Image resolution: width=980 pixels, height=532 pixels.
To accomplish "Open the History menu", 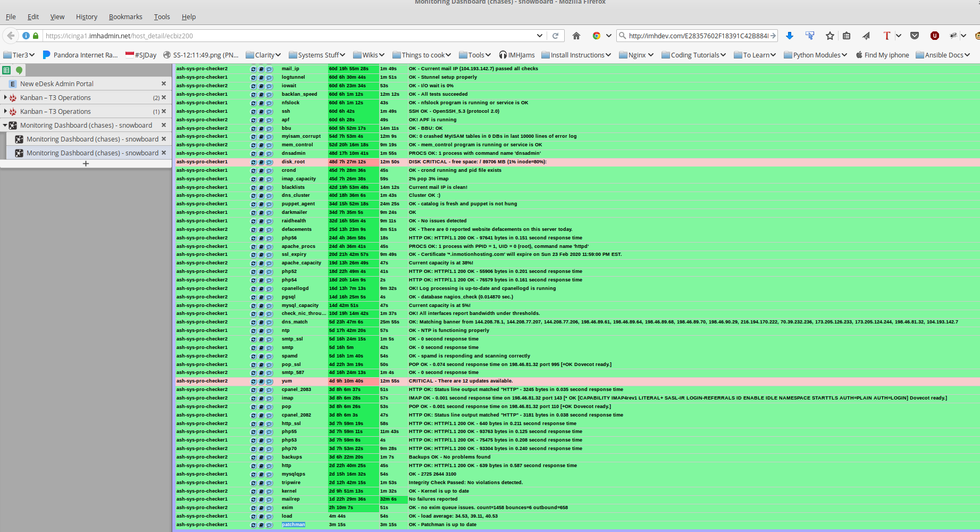I will 86,16.
